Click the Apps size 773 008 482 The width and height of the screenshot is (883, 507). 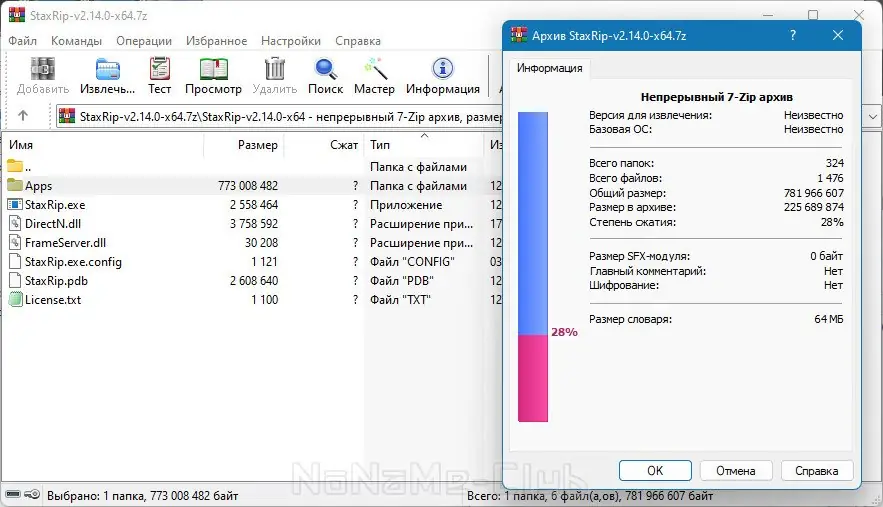tap(248, 185)
